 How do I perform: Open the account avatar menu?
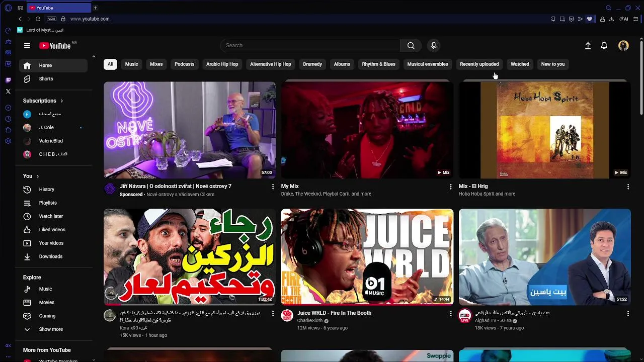[623, 46]
